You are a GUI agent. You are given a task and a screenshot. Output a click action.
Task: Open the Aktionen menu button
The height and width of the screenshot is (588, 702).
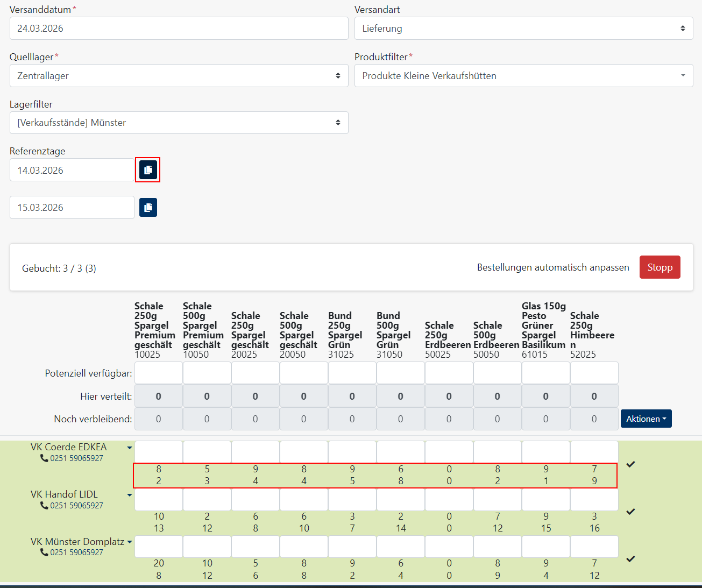(x=646, y=419)
